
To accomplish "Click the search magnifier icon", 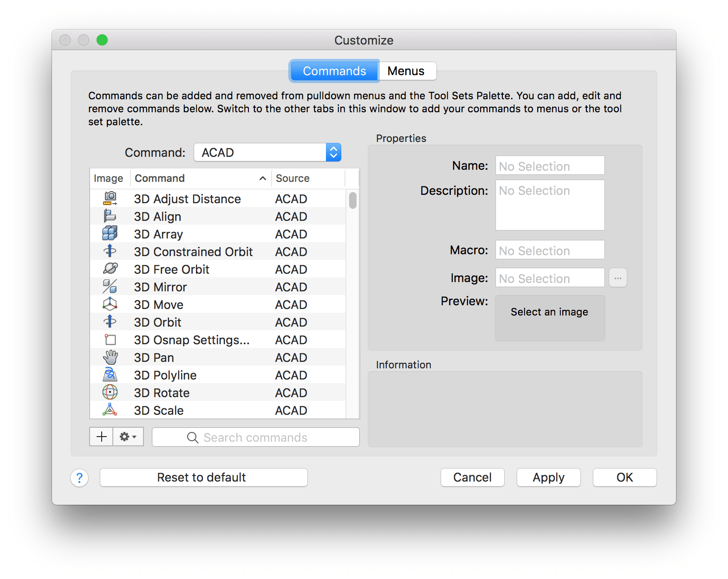I will click(193, 437).
